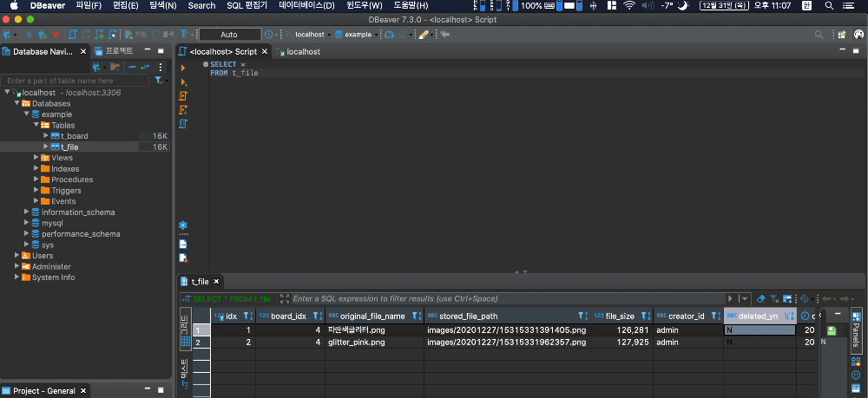Screen dimensions: 868x398
Task: Click navigator new folder icon
Action: tap(115, 67)
